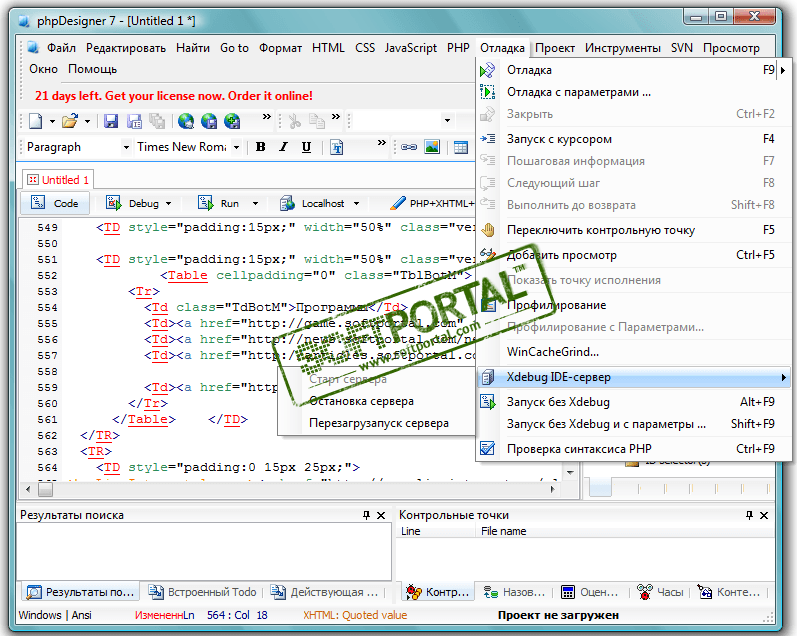The image size is (797, 636).
Task: Click the Debug button
Action: tap(133, 203)
